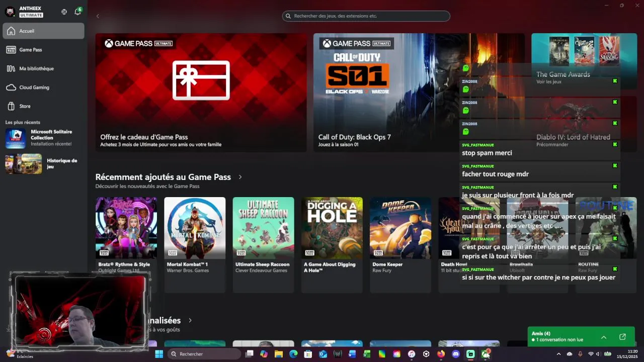Click the battery icon in the system tray

607,354
